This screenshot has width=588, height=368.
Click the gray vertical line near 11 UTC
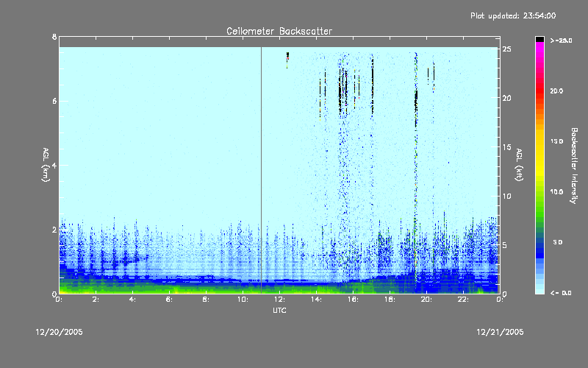(x=261, y=170)
